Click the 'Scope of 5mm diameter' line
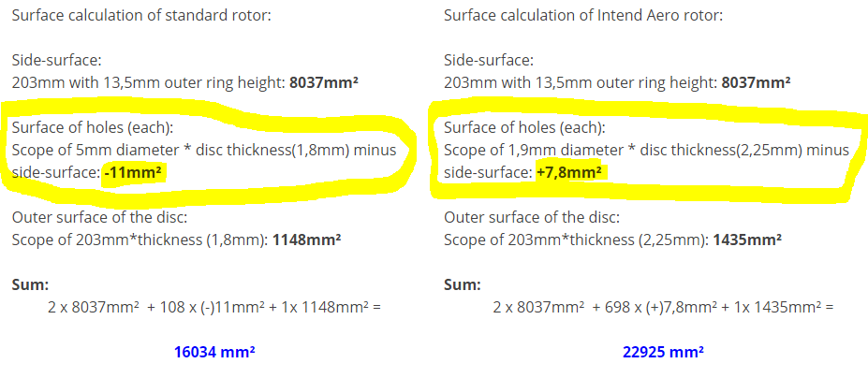The width and height of the screenshot is (868, 378). click(204, 151)
